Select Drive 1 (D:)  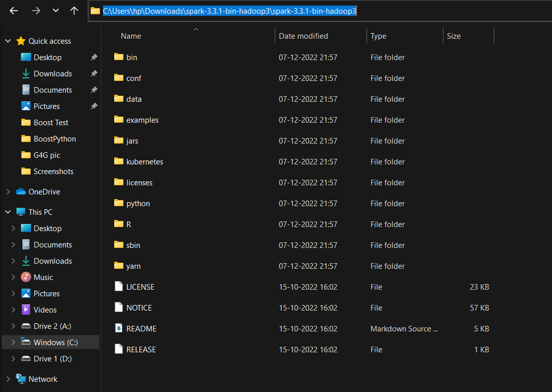(53, 359)
